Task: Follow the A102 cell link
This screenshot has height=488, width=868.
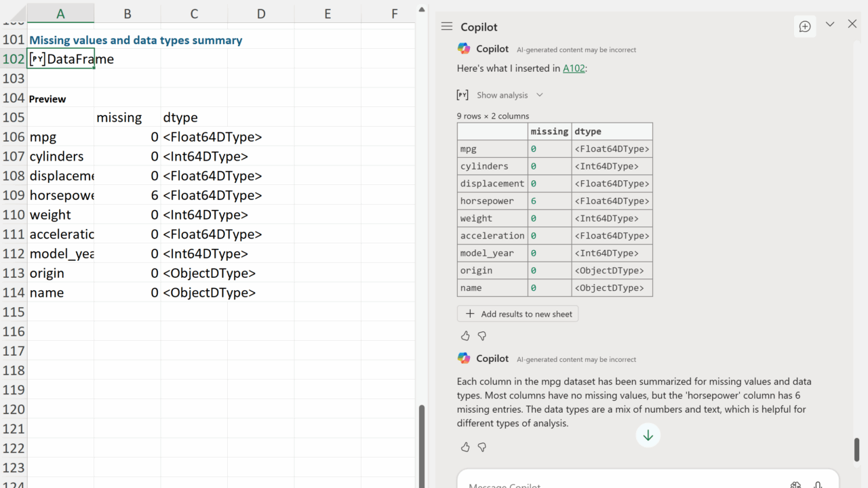Action: tap(574, 68)
